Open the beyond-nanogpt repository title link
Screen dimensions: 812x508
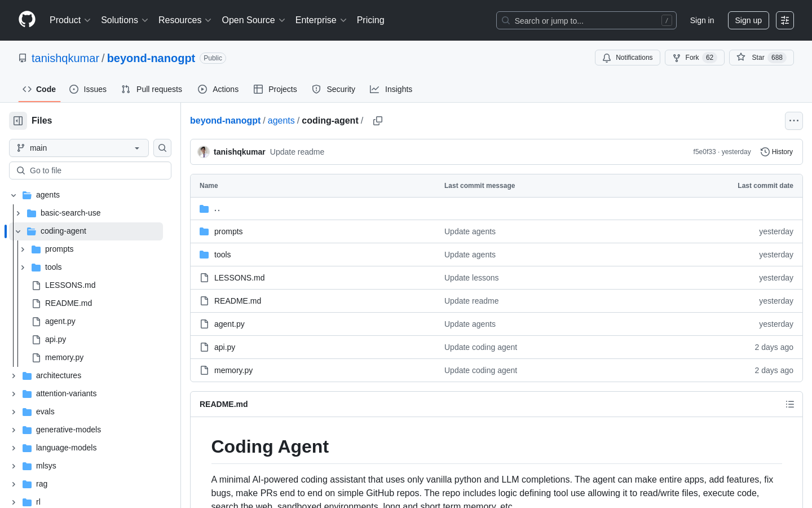pyautogui.click(x=151, y=58)
